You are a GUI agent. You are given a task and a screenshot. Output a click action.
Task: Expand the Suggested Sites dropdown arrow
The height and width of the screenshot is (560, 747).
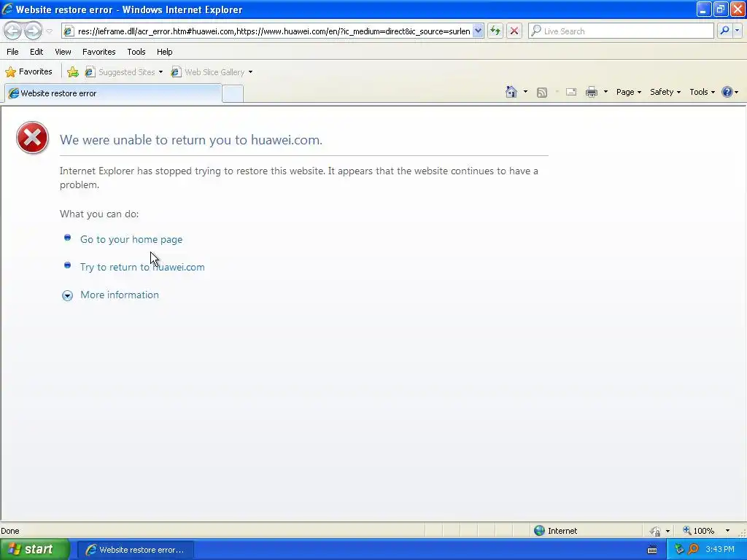160,72
